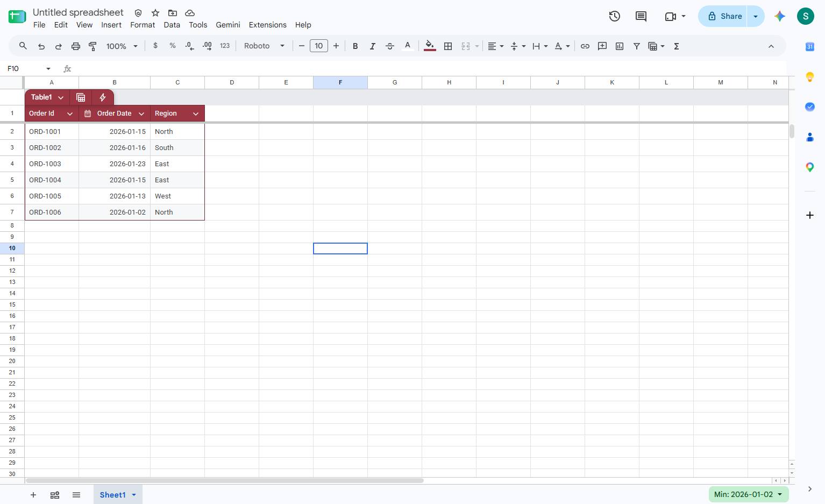Undo the last action
Screen dimensions: 825x504
coord(41,46)
